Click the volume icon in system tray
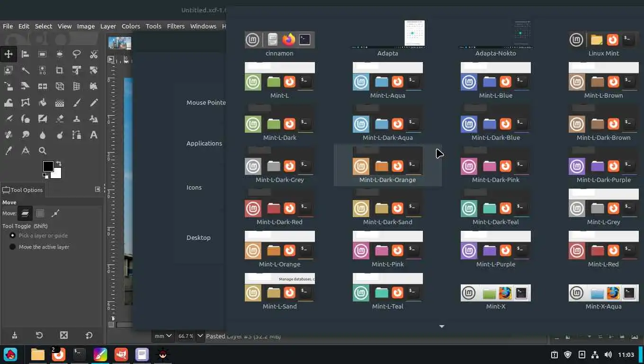Image resolution: width=644 pixels, height=364 pixels. pos(608,355)
